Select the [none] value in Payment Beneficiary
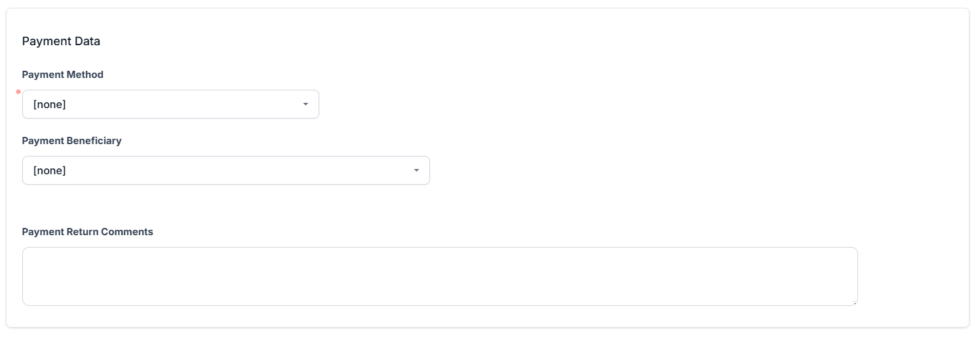This screenshot has height=338, width=980. (50, 170)
